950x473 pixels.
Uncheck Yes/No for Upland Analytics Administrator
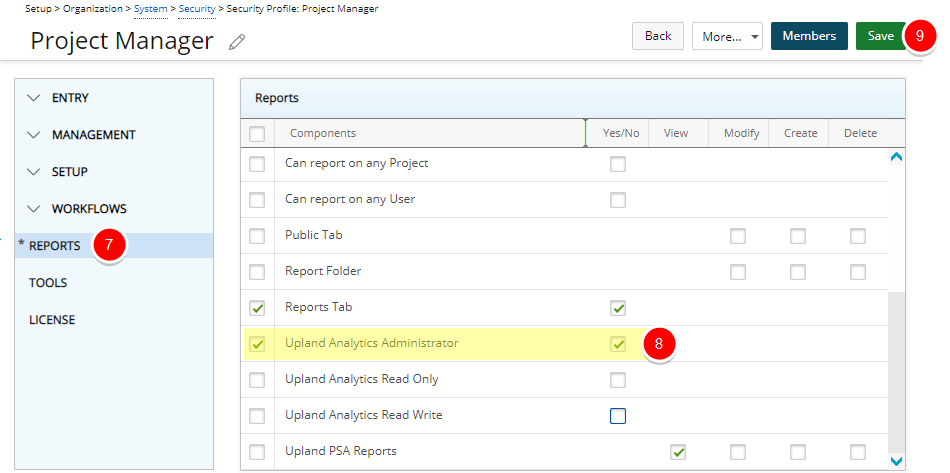(618, 344)
